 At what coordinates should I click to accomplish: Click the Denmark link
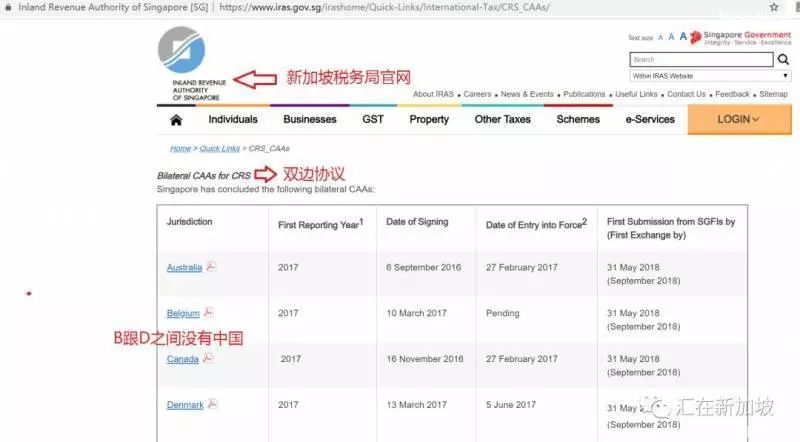pos(185,405)
